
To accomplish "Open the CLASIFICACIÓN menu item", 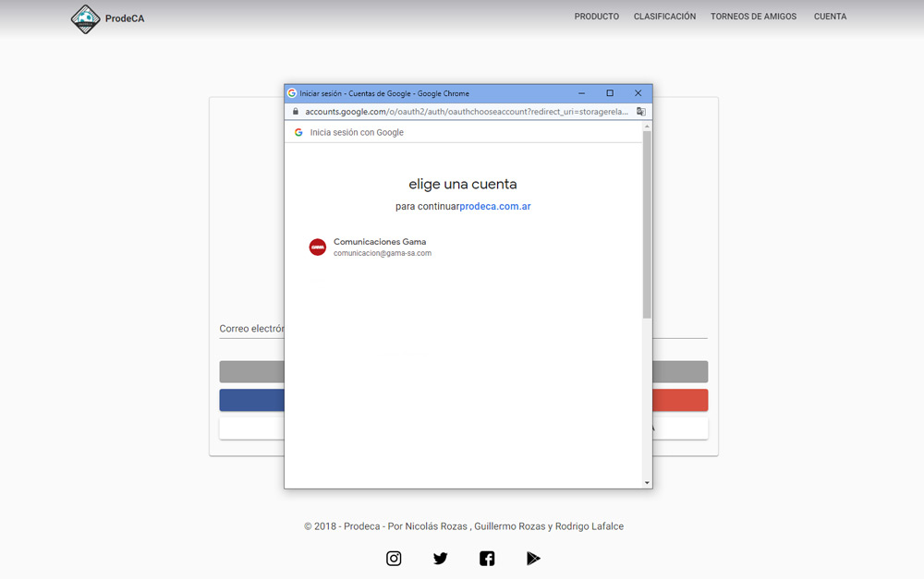I will point(664,17).
